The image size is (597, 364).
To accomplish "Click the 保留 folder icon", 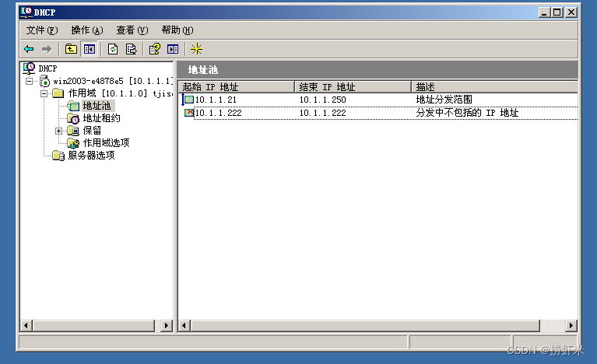I will [x=73, y=131].
